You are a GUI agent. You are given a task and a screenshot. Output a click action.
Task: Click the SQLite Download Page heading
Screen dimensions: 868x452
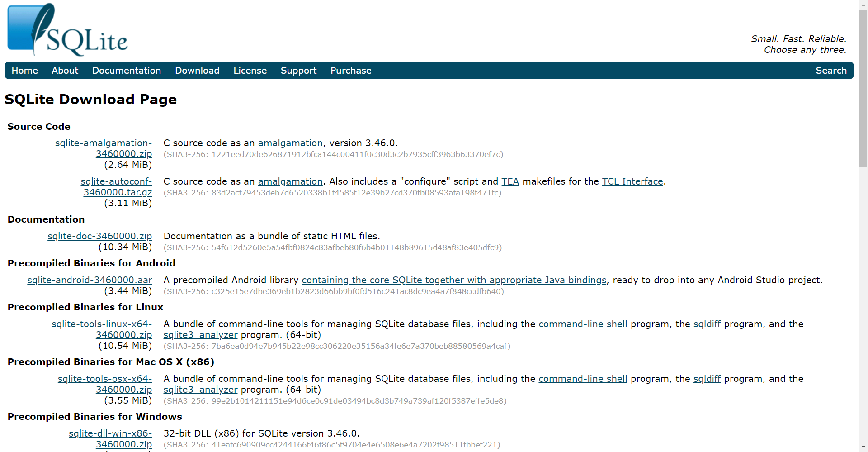(x=90, y=99)
